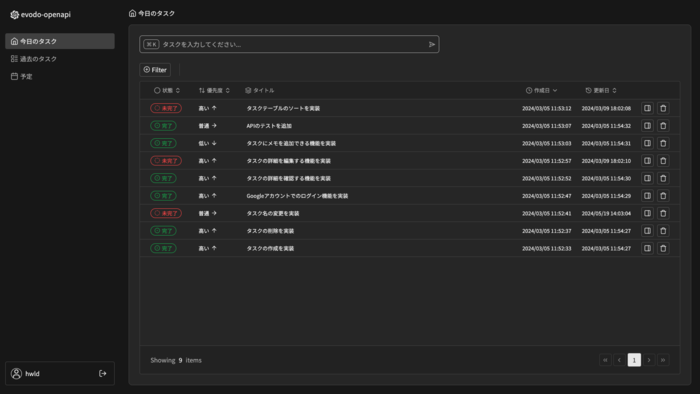
Task: Click the ⌘K shortcut badge in input
Action: click(151, 44)
